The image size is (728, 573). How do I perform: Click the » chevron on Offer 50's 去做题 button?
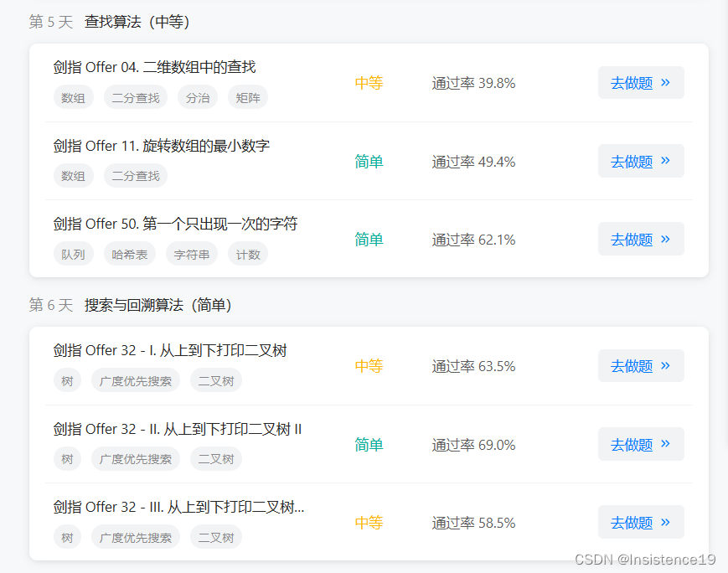point(666,239)
